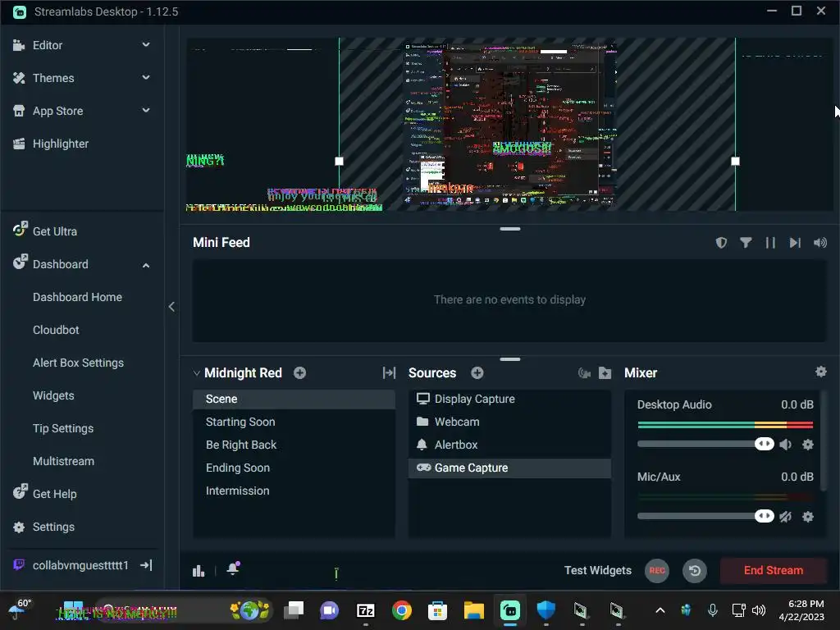The image size is (840, 630).
Task: Collapse the Dashboard section chevron
Action: pyautogui.click(x=146, y=265)
